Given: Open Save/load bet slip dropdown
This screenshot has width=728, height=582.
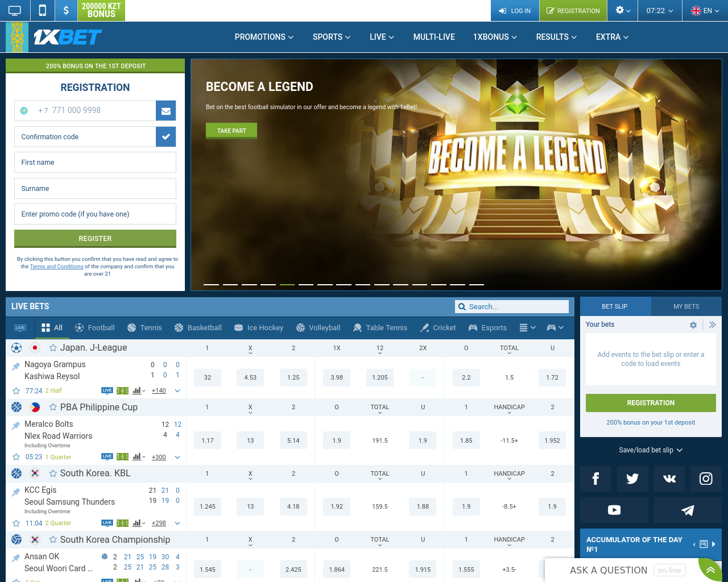Looking at the screenshot, I should (651, 450).
